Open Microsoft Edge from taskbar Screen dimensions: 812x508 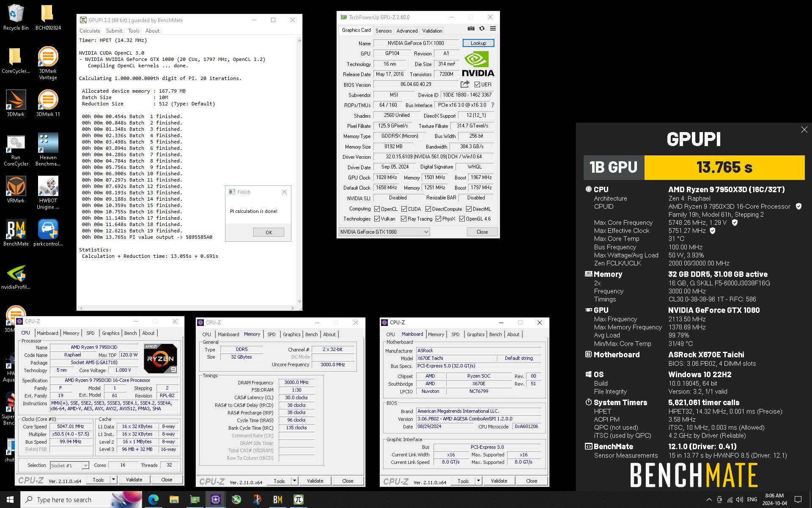click(x=153, y=500)
